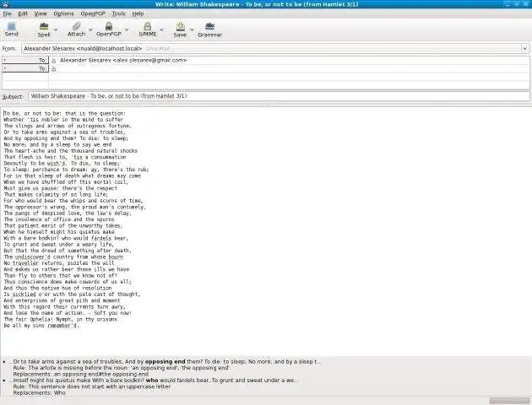Click the Subject input field
This screenshot has height=405, width=532.
(279, 96)
